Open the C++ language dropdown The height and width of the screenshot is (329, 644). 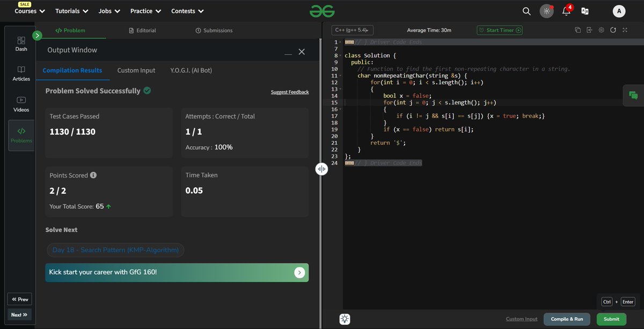coord(352,31)
